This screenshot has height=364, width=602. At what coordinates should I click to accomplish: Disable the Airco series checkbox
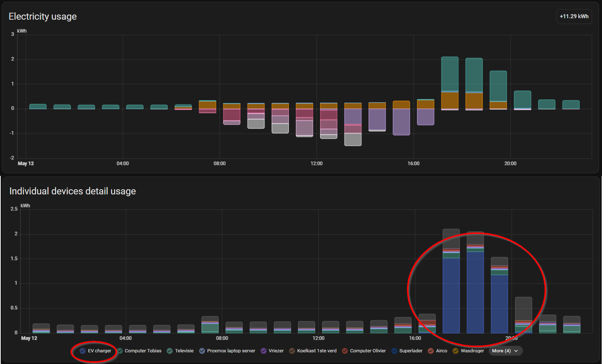click(x=431, y=351)
